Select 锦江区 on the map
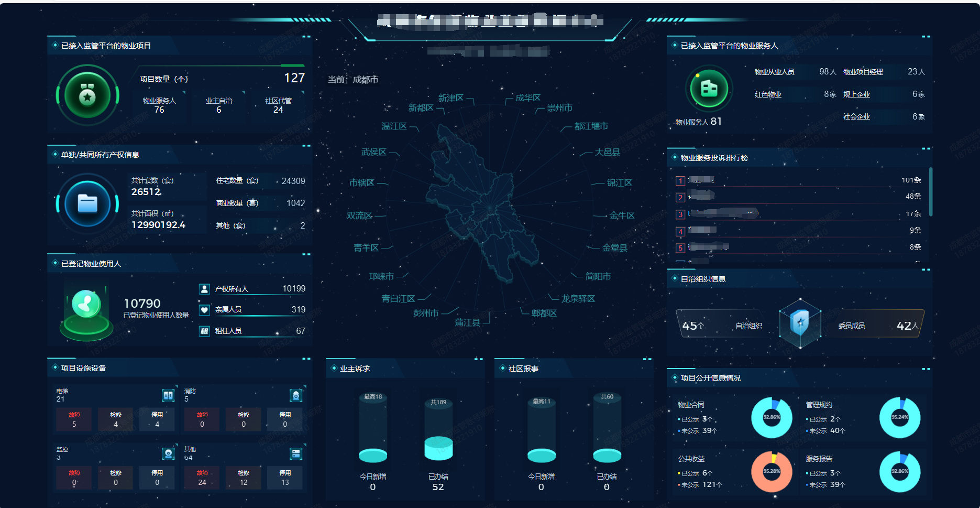The height and width of the screenshot is (508, 980). 620,183
